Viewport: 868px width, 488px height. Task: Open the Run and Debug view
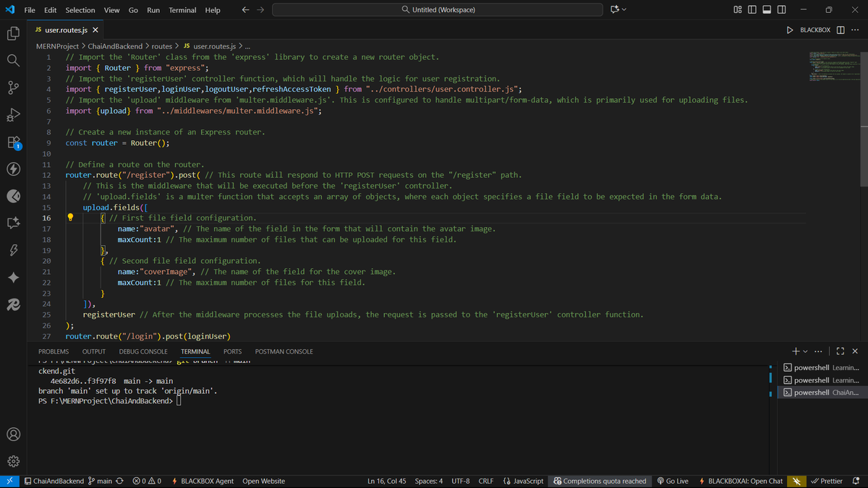[x=12, y=114]
